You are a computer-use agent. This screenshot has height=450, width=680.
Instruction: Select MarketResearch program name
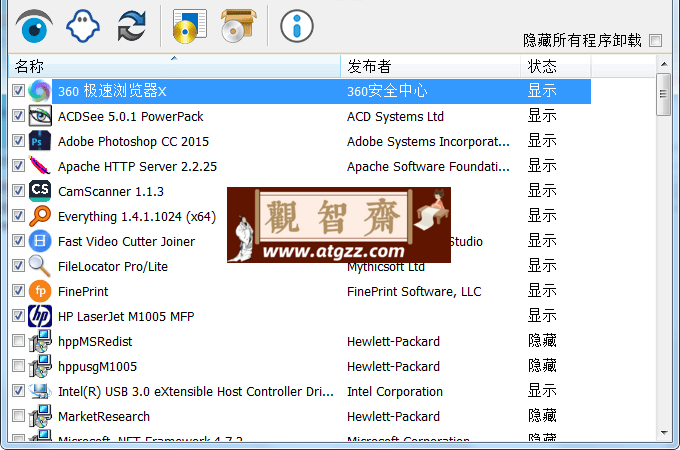click(104, 417)
